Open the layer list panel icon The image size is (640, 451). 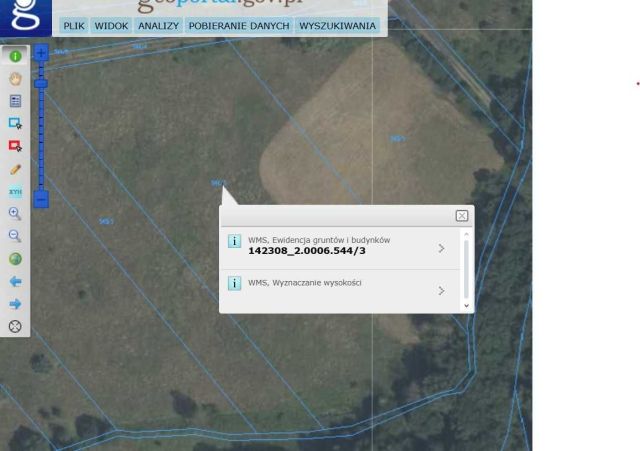(x=16, y=101)
